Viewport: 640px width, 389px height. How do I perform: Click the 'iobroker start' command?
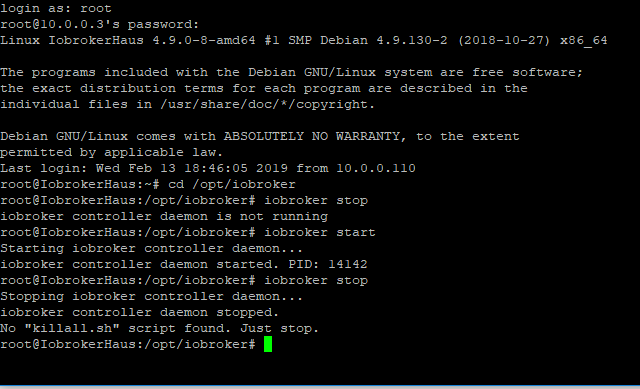320,232
